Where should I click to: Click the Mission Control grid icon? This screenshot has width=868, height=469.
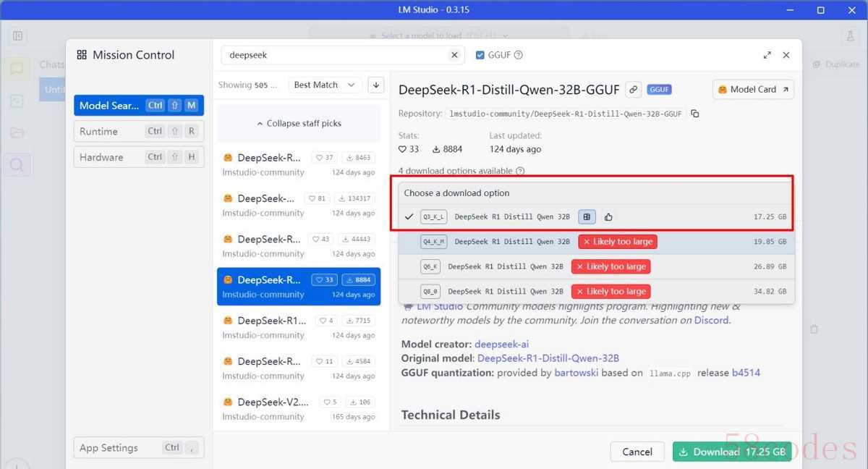coord(82,55)
